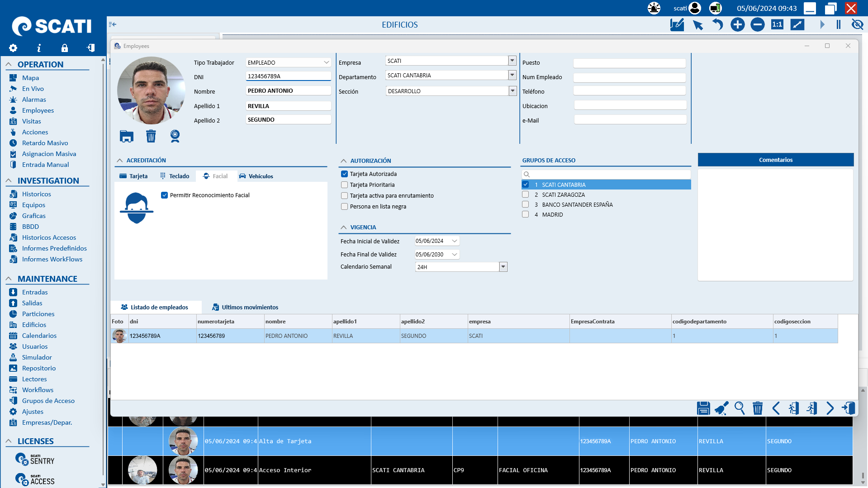Collapse the VIGENCIA section
Image resolution: width=868 pixels, height=488 pixels.
344,227
